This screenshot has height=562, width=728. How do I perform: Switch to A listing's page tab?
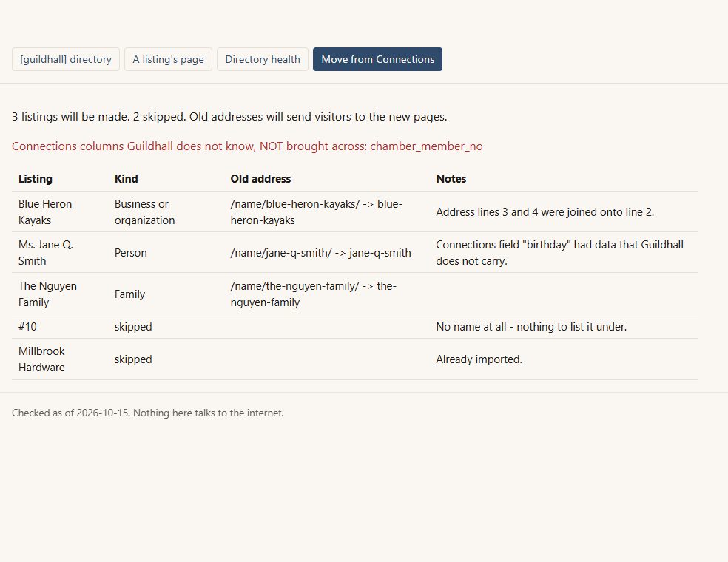168,59
